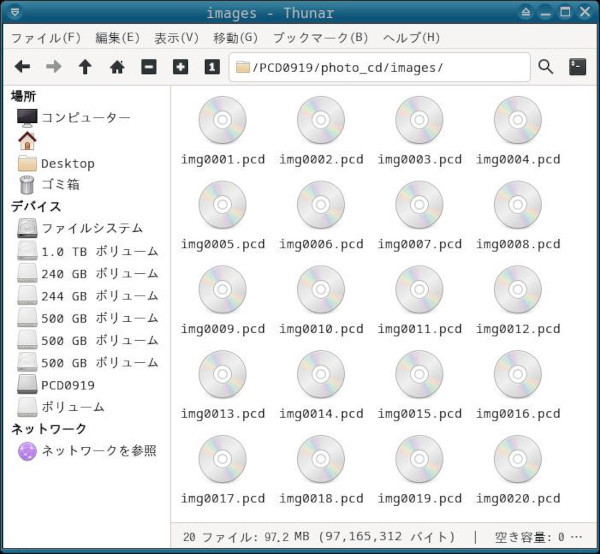Open terminal here from toolbar icon
The image size is (600, 554).
[577, 67]
